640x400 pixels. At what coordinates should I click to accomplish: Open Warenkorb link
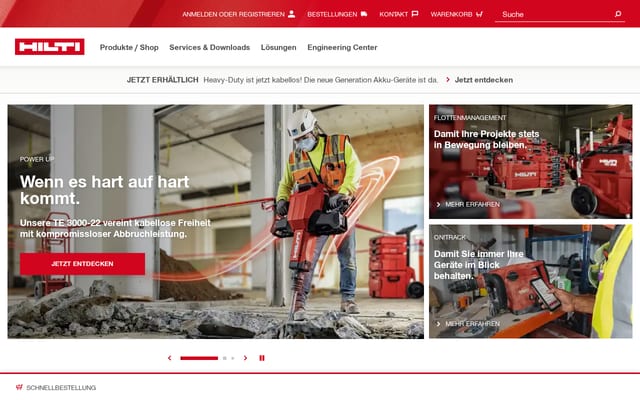click(x=457, y=14)
